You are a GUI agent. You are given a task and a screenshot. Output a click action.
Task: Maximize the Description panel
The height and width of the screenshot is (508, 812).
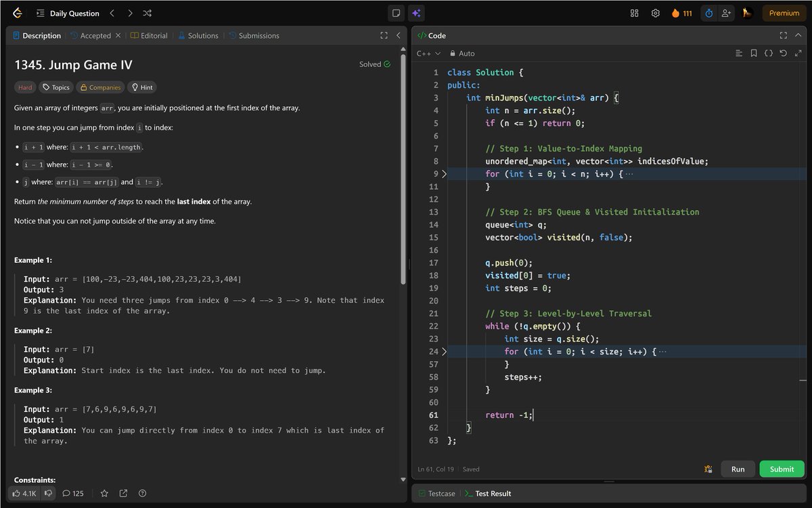[x=384, y=35]
